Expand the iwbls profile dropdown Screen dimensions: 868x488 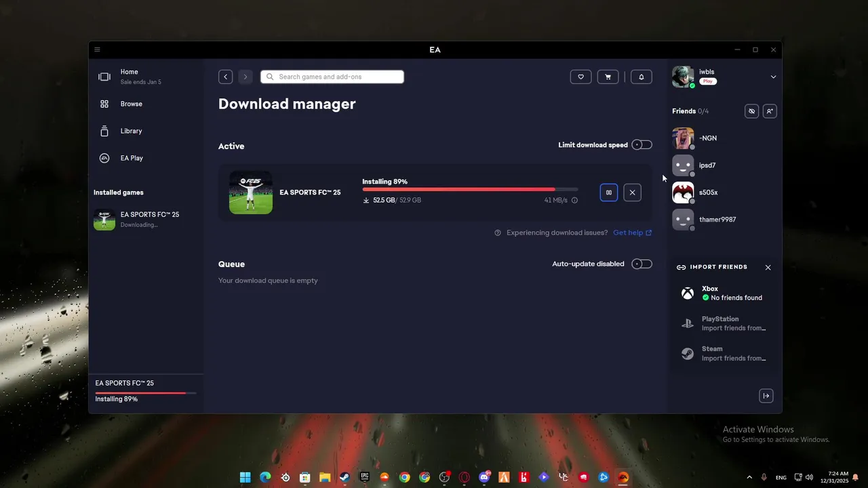pyautogui.click(x=773, y=77)
